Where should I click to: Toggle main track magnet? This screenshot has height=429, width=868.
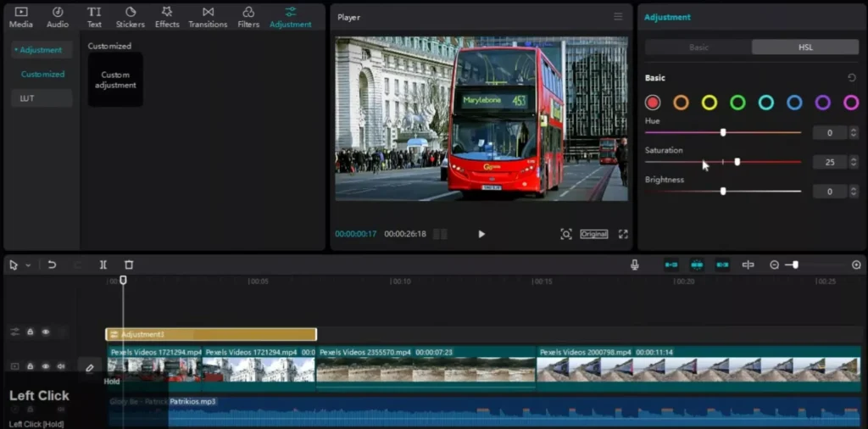point(671,265)
